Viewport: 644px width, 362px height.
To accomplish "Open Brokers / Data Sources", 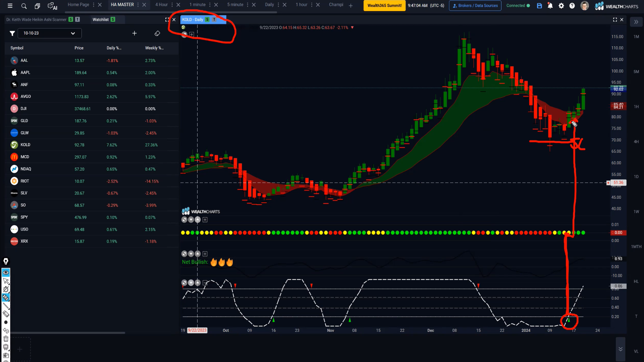I will pyautogui.click(x=475, y=6).
